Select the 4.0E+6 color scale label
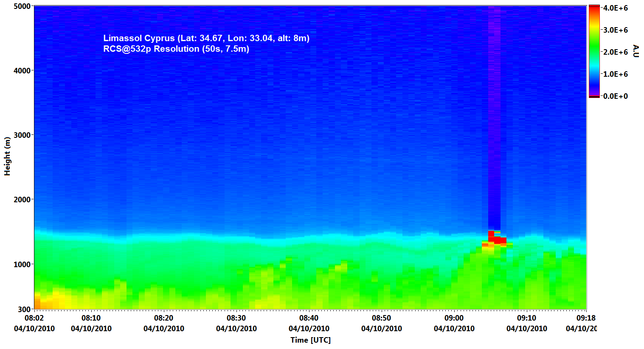The width and height of the screenshot is (644, 349). click(x=616, y=8)
